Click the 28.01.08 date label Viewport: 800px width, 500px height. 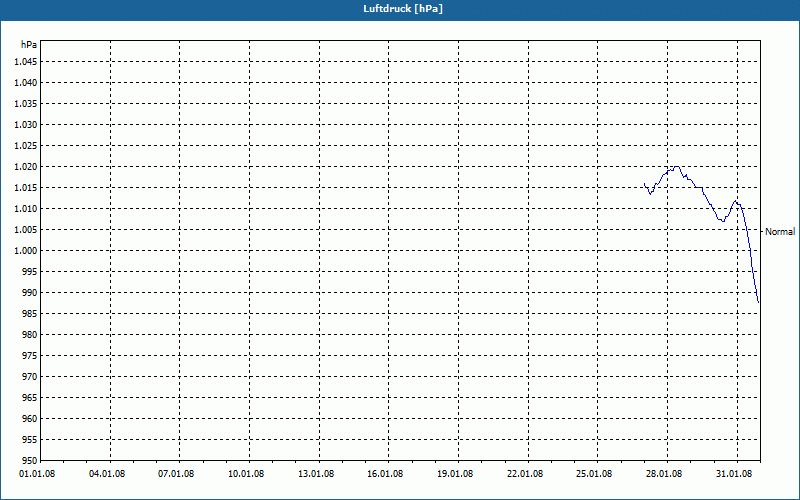664,473
